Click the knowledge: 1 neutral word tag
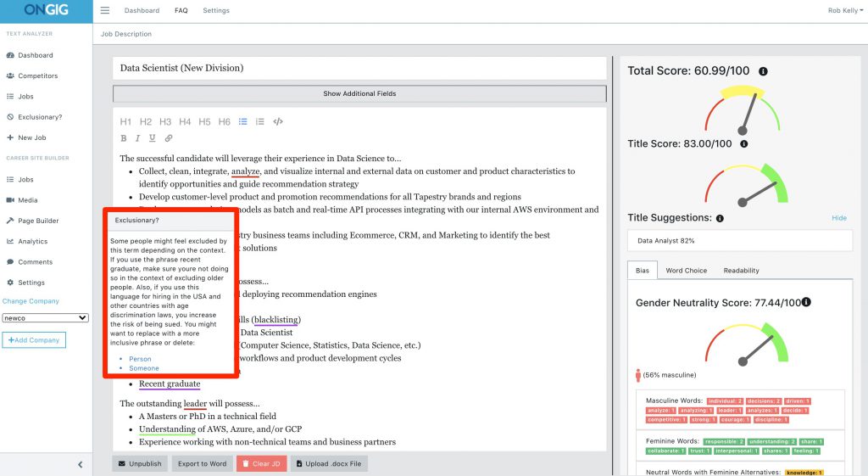This screenshot has width=868, height=476. point(804,473)
